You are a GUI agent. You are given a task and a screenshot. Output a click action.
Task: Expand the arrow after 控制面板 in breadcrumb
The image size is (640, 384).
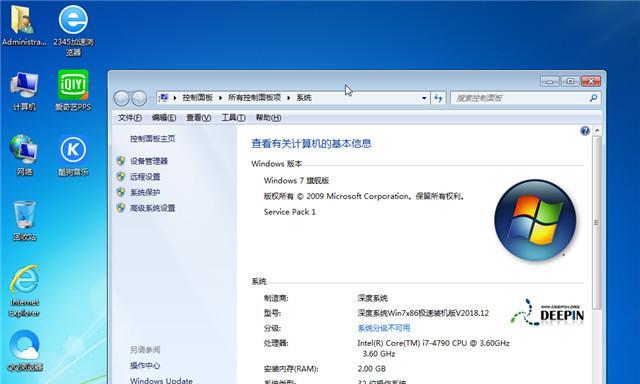coord(220,98)
